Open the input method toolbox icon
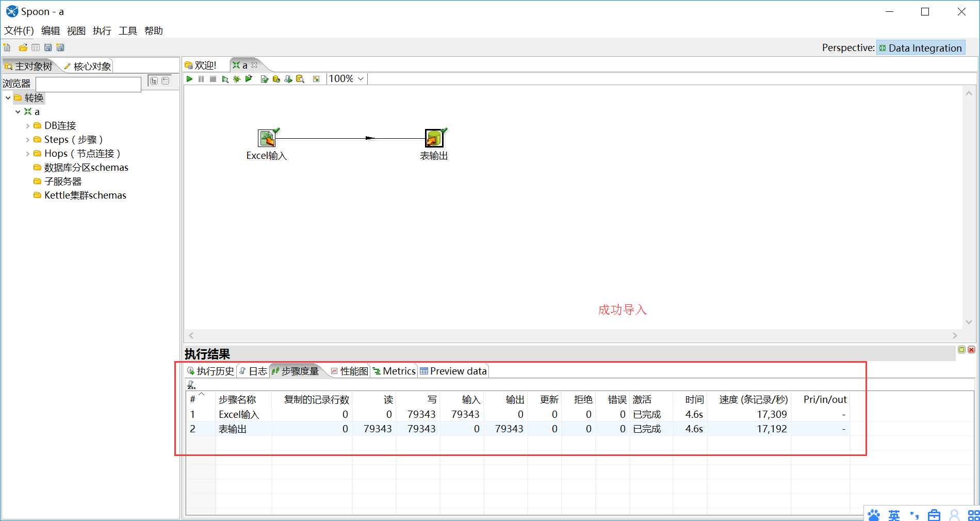Image resolution: width=980 pixels, height=521 pixels. pyautogui.click(x=934, y=514)
